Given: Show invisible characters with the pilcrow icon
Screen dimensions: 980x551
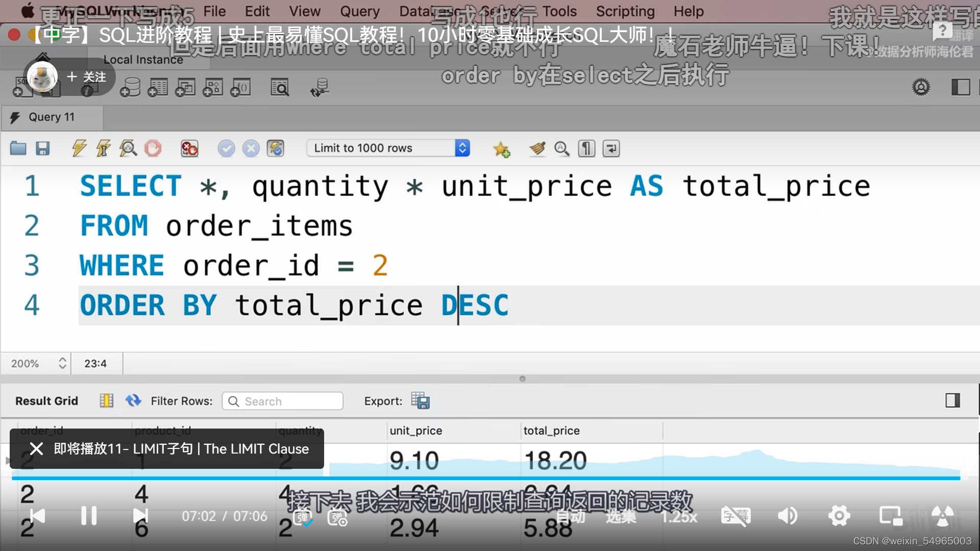Looking at the screenshot, I should coord(586,148).
